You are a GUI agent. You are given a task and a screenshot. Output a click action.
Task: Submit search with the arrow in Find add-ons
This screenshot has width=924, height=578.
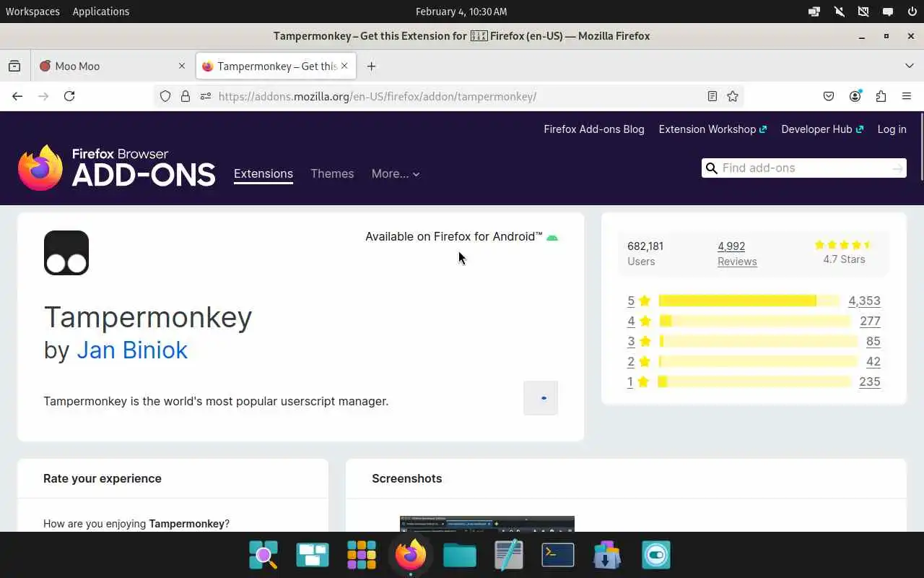tap(897, 168)
